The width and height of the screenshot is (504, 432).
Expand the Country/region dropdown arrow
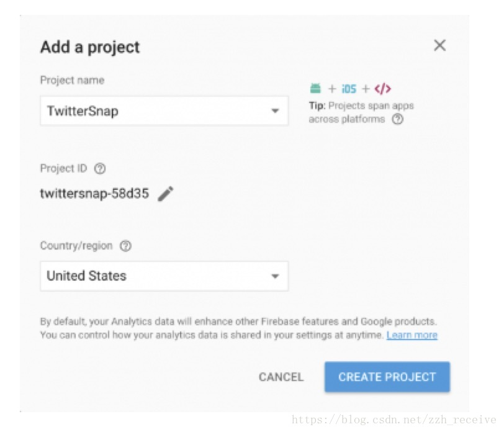pos(275,276)
